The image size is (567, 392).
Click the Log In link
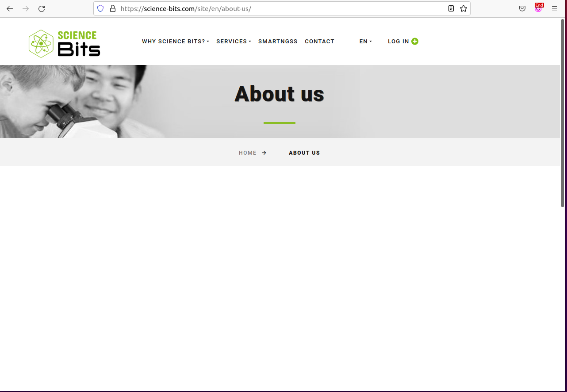tap(398, 42)
